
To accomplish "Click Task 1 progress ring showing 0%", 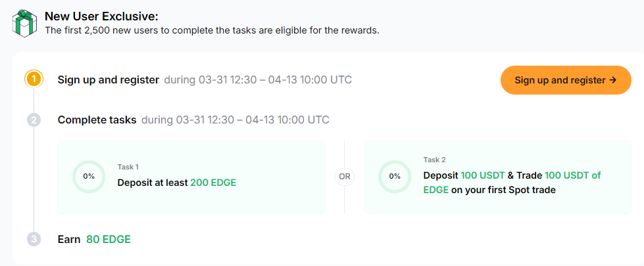I will [89, 177].
